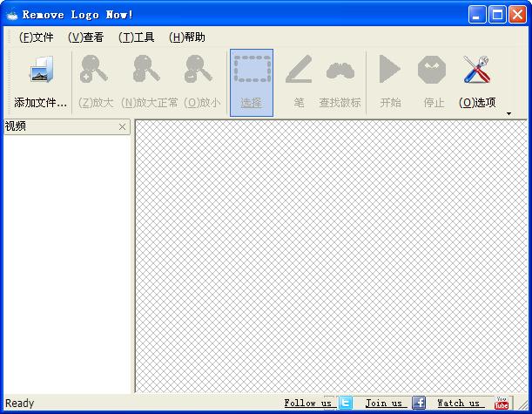Open the Twitter bird icon
This screenshot has width=532, height=414.
(x=346, y=404)
